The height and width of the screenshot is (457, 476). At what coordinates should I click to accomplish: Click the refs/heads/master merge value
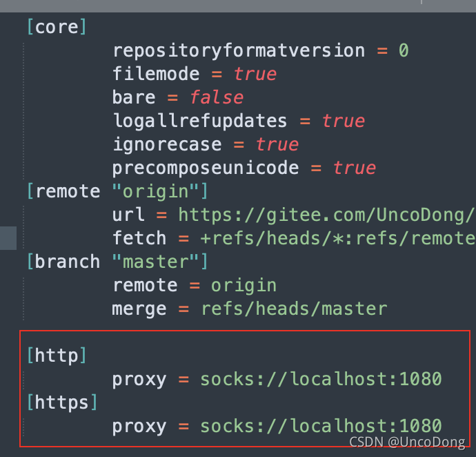pos(293,309)
